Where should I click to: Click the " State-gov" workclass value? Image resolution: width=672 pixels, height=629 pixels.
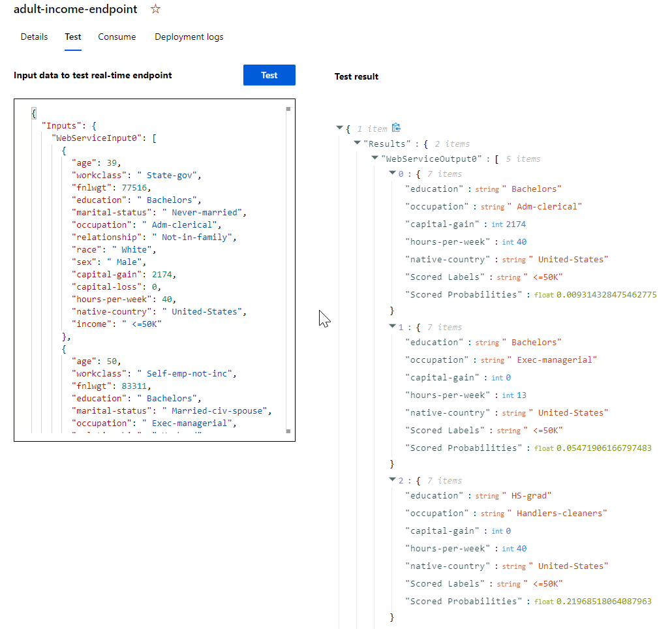(x=167, y=176)
